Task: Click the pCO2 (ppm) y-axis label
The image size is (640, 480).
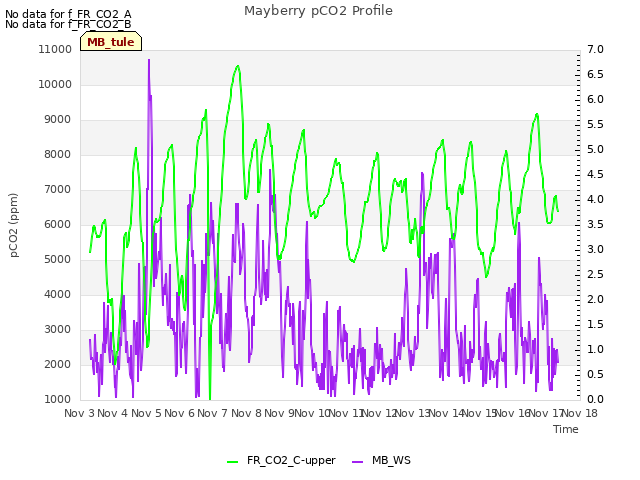Action: 14,225
